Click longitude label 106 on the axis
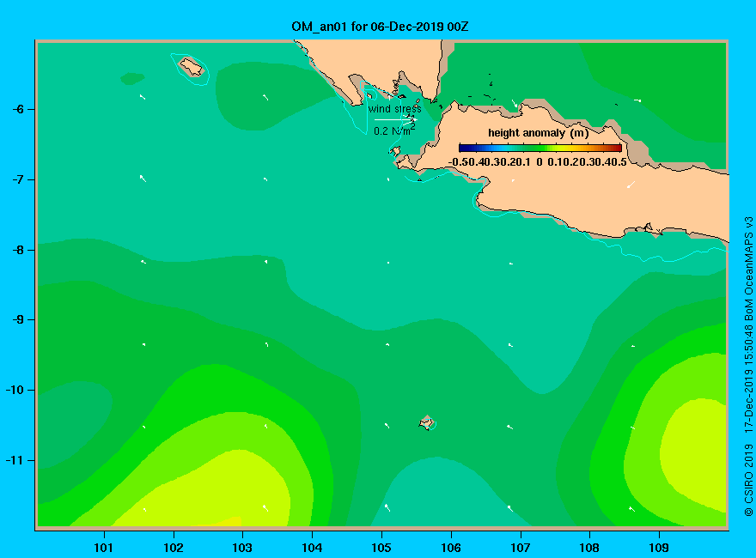This screenshot has height=558, width=756. point(451,548)
